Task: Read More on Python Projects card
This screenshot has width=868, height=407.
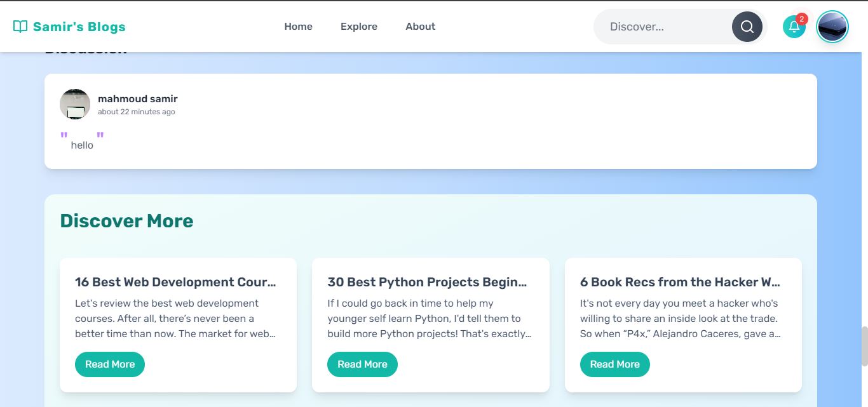Action: coord(362,364)
